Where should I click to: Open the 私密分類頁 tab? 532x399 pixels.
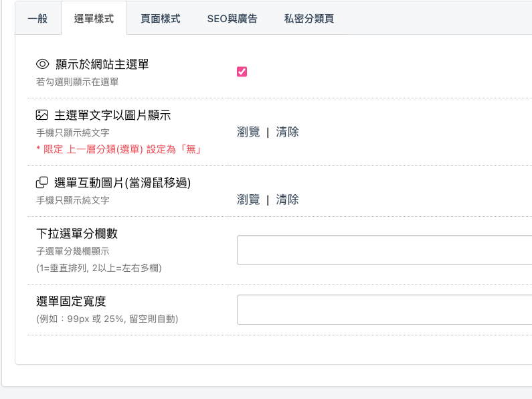309,18
